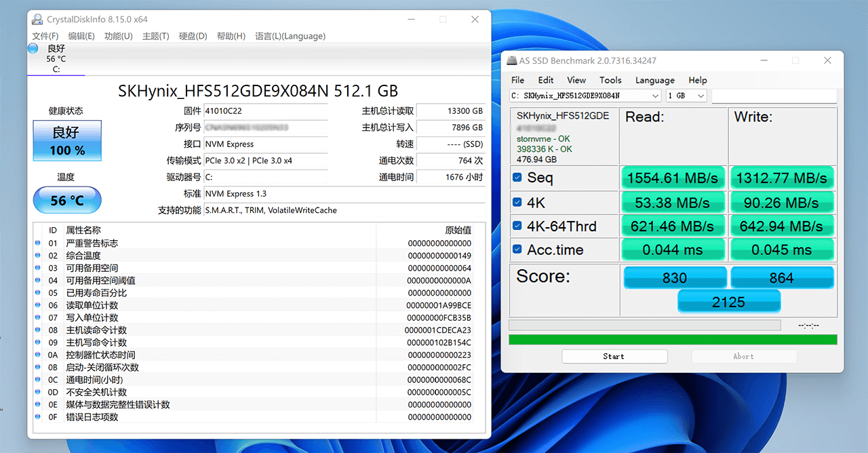This screenshot has width=868, height=453.
Task: Open the 帮助(H) menu in CrystalDiskInfo
Action: (x=231, y=36)
